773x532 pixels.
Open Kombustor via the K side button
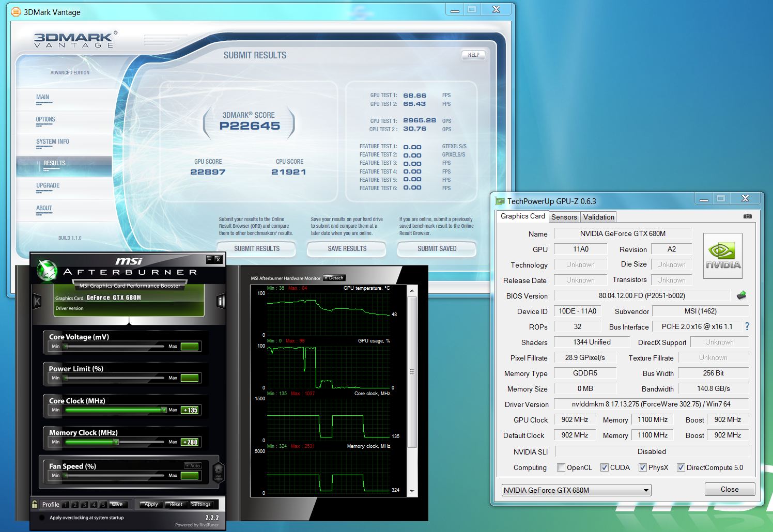click(37, 301)
